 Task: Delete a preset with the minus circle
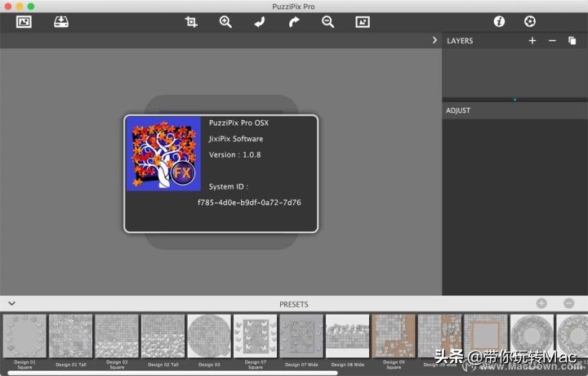coord(569,303)
